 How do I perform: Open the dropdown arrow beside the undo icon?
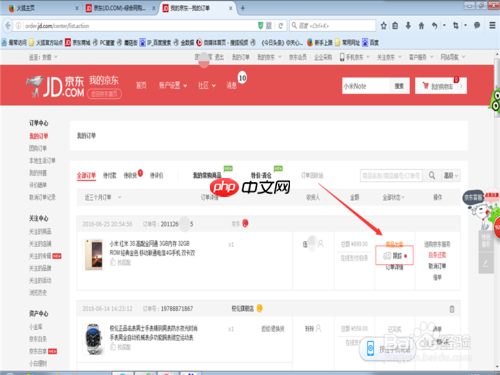(x=444, y=26)
